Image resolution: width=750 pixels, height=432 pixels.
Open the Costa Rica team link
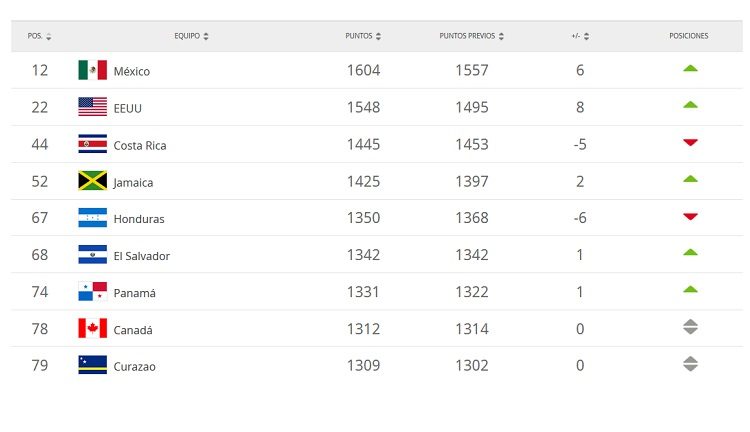pos(140,145)
